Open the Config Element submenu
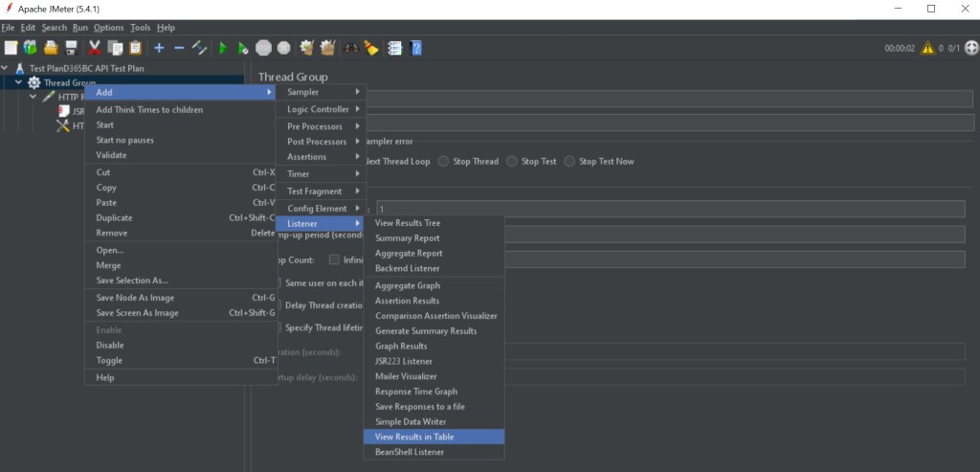Viewport: 980px width, 472px height. pyautogui.click(x=323, y=208)
